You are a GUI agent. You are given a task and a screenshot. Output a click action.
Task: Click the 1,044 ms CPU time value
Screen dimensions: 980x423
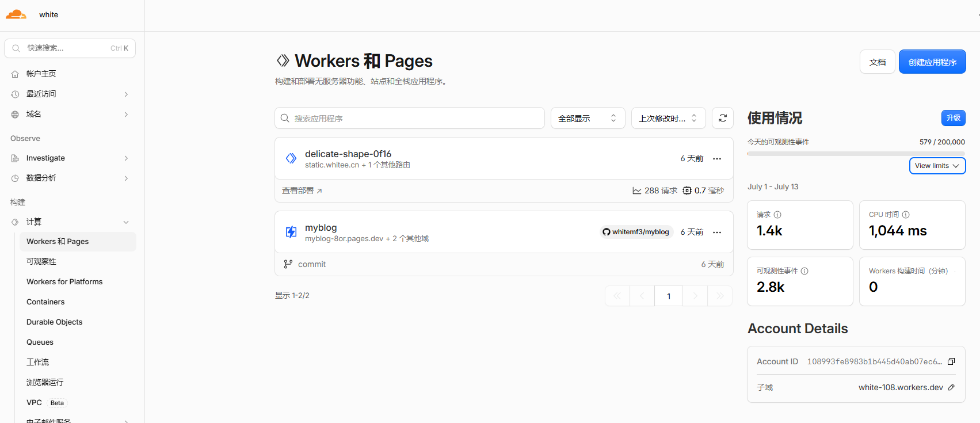(x=898, y=231)
